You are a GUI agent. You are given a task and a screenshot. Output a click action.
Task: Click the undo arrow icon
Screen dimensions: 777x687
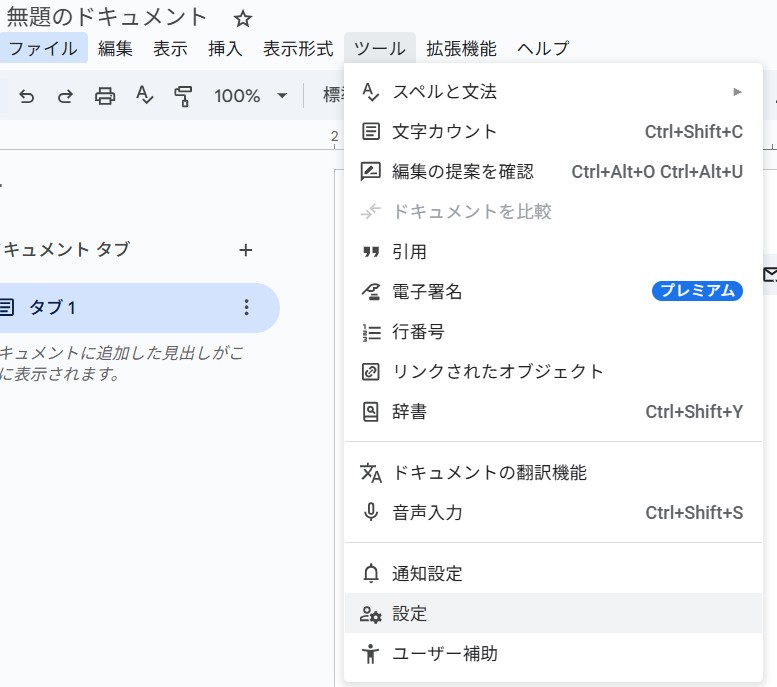[26, 96]
